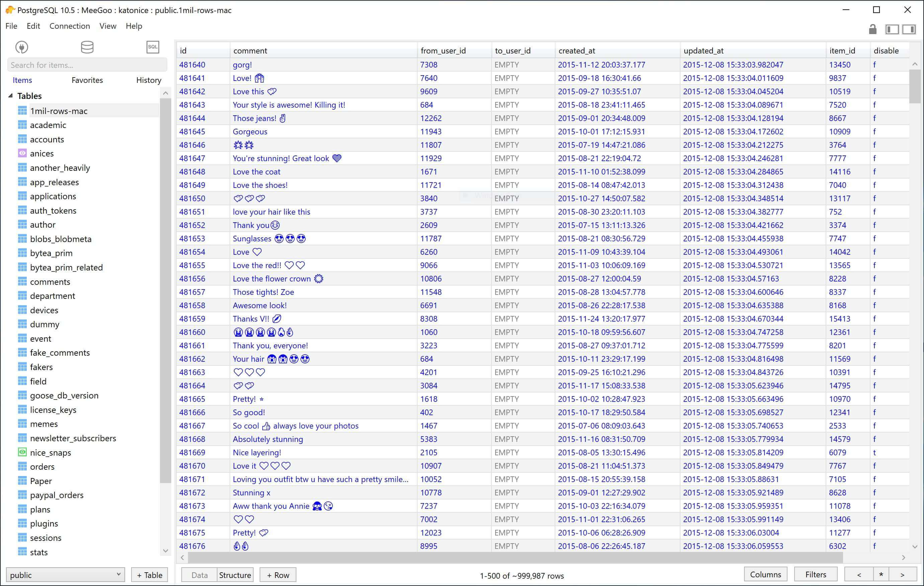Screen dimensions: 924x586
Task: Click the item_id cell 13450
Action: 848,65
